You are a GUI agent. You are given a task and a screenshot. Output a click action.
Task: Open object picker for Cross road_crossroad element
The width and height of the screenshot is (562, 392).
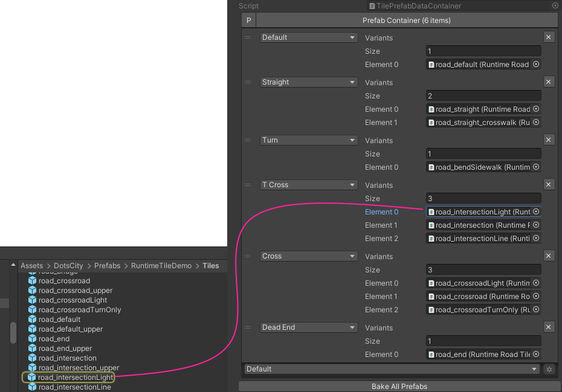click(536, 297)
